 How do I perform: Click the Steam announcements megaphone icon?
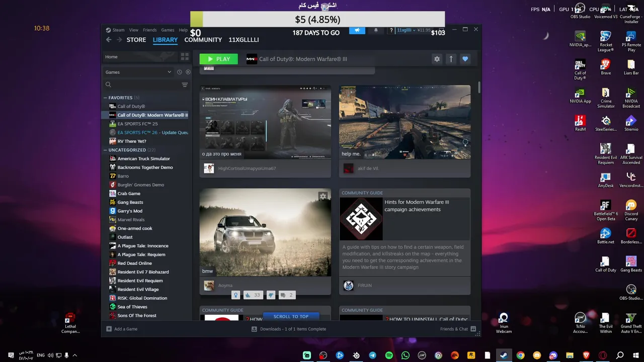(357, 30)
